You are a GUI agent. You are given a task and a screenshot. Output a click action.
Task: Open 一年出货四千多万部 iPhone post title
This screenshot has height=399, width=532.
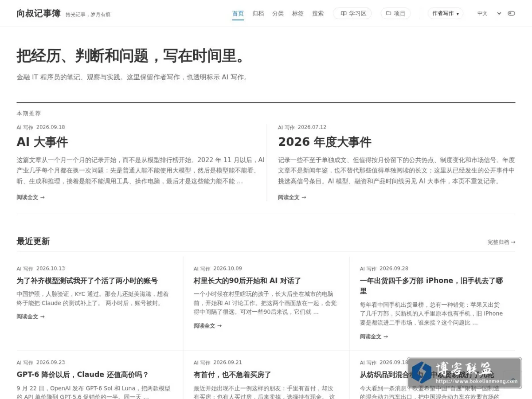(x=431, y=286)
